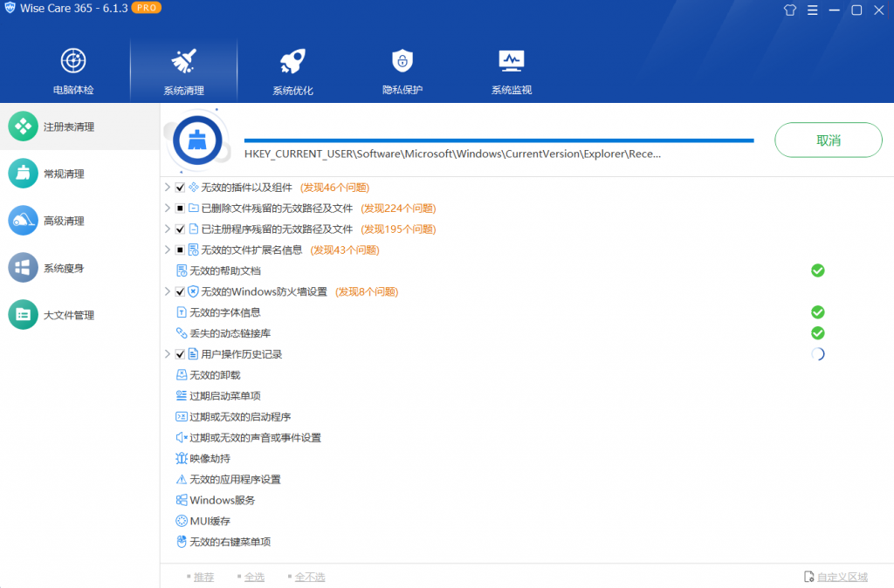Click the 过期或无效的启动程序 icon
The image size is (894, 588).
tap(182, 416)
